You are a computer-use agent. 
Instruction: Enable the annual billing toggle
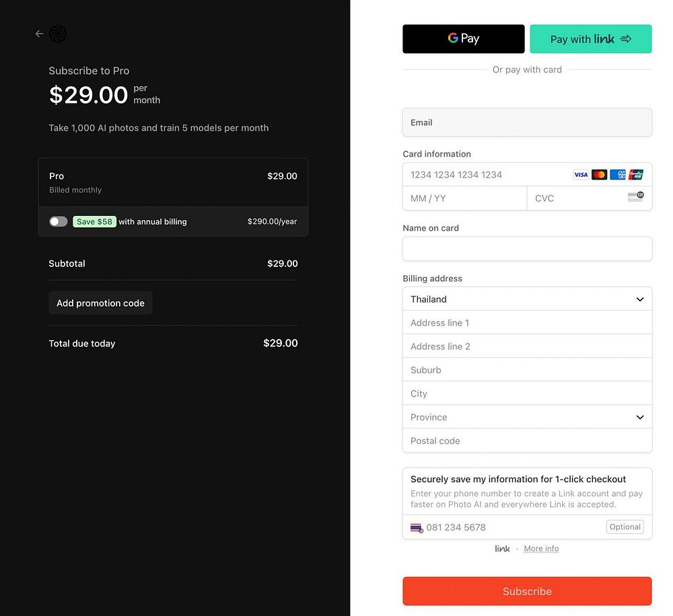(x=59, y=221)
